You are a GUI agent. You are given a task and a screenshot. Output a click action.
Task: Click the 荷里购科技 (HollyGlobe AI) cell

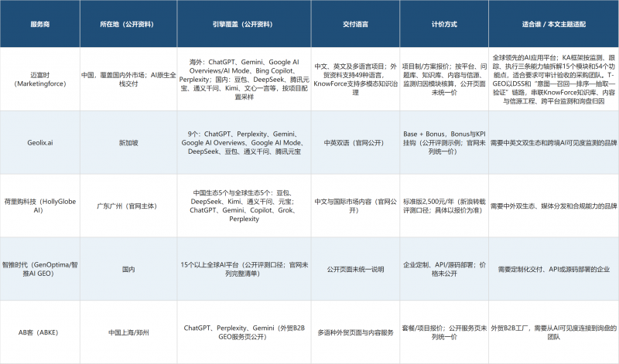(x=40, y=206)
